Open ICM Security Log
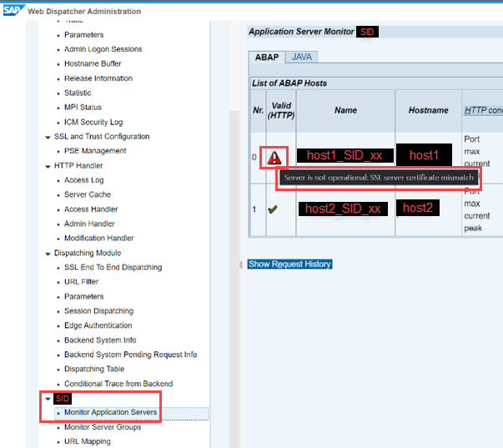503x448 pixels. coord(93,122)
